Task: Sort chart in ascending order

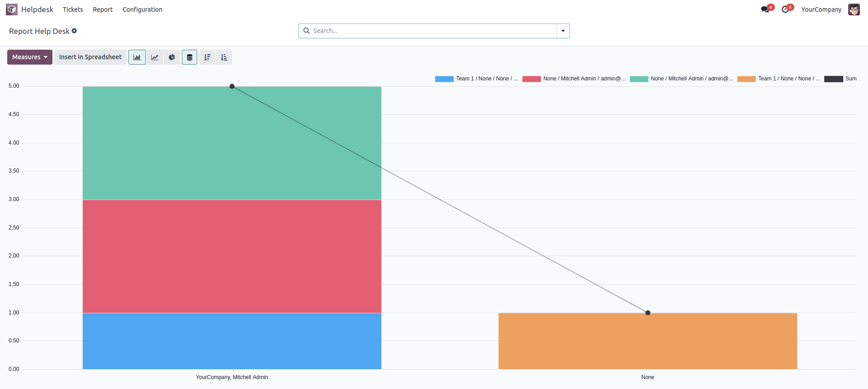Action: [x=224, y=57]
